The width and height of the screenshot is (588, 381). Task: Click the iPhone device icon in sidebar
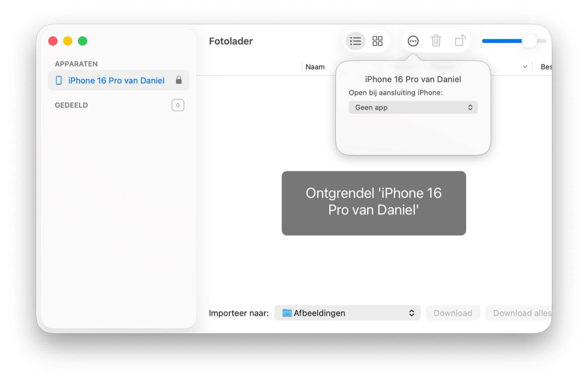59,80
